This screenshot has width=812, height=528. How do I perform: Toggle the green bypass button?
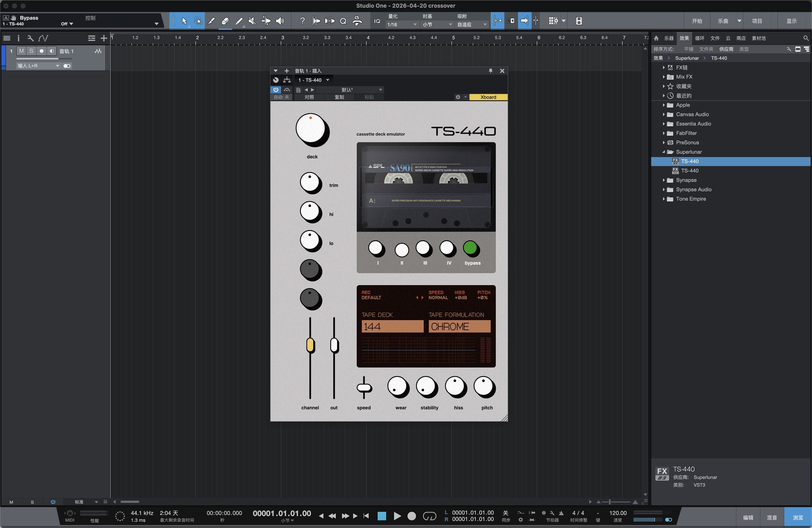(x=470, y=248)
